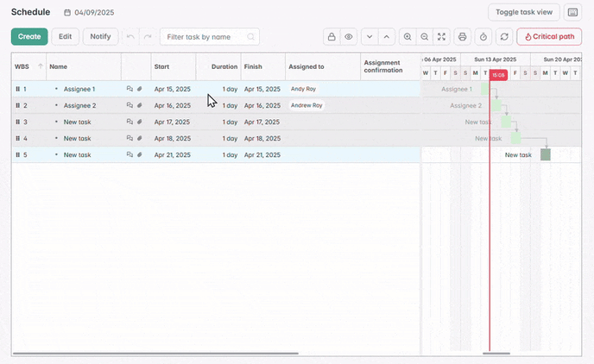Image resolution: width=594 pixels, height=364 pixels.
Task: Click the redo arrow icon
Action: point(148,37)
